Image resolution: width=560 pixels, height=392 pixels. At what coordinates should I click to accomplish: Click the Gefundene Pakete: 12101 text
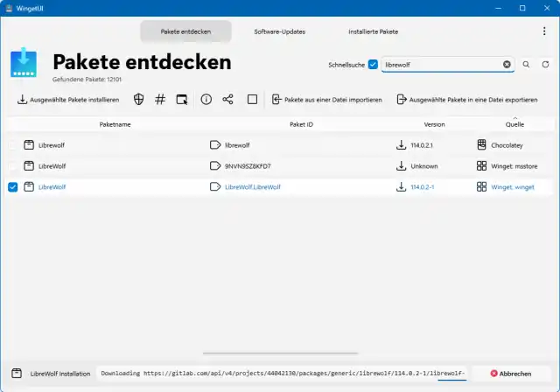click(x=87, y=80)
